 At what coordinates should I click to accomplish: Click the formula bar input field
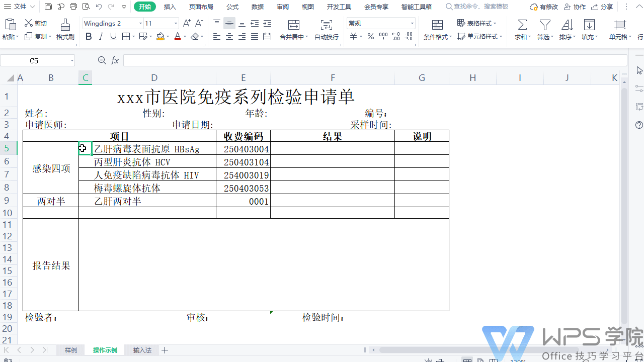[x=372, y=60]
